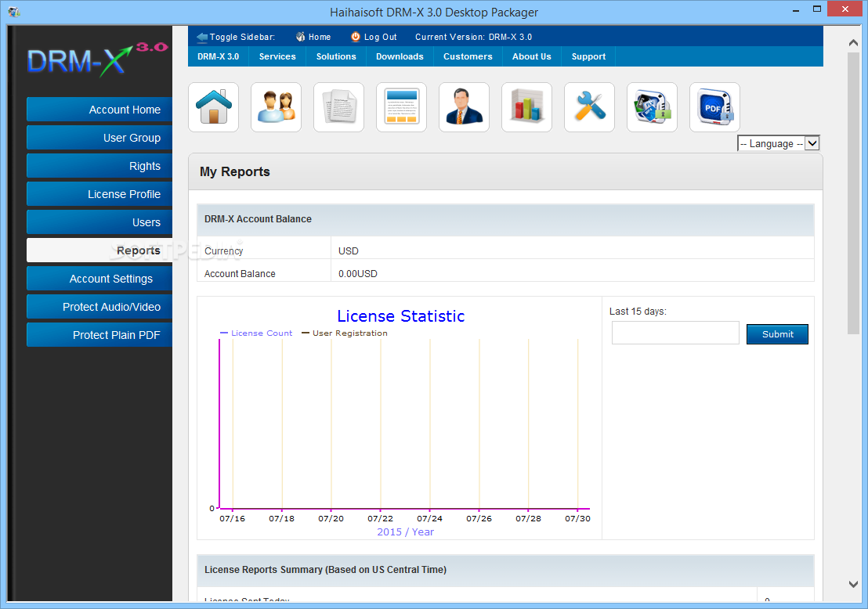Viewport: 868px width, 609px height.
Task: Click the License Statistic chart title
Action: [x=401, y=315]
